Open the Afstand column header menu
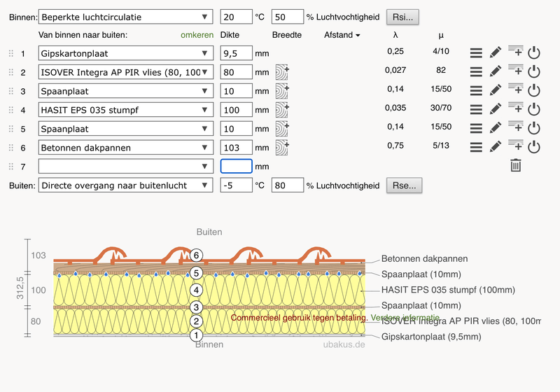The width and height of the screenshot is (560, 392). coord(342,35)
